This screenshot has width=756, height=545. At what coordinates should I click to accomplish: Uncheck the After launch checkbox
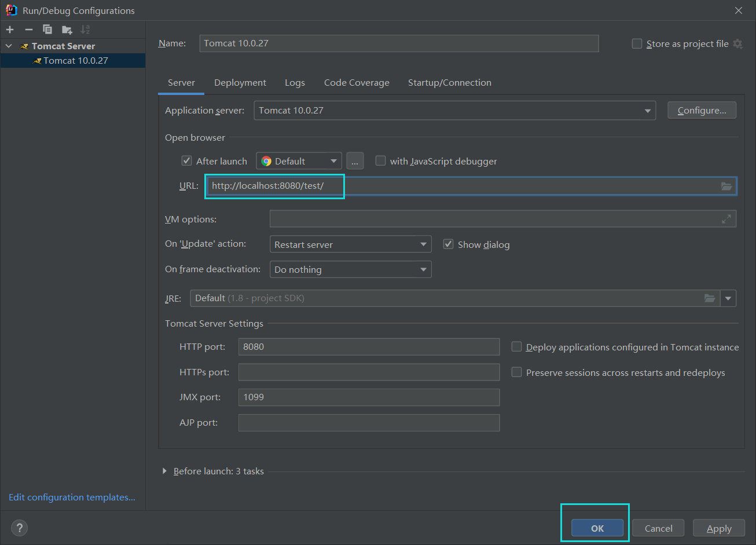point(186,161)
